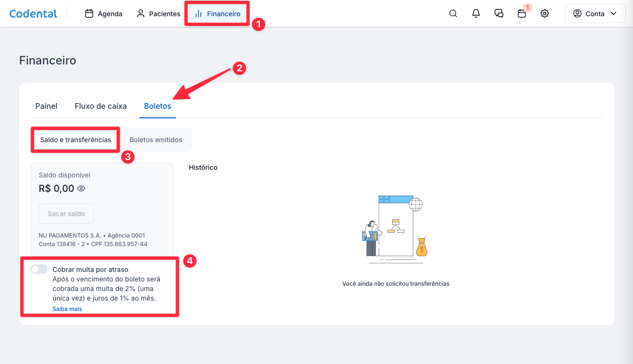This screenshot has width=633, height=364.
Task: Click the Conta dropdown chevron arrow
Action: [x=613, y=14]
